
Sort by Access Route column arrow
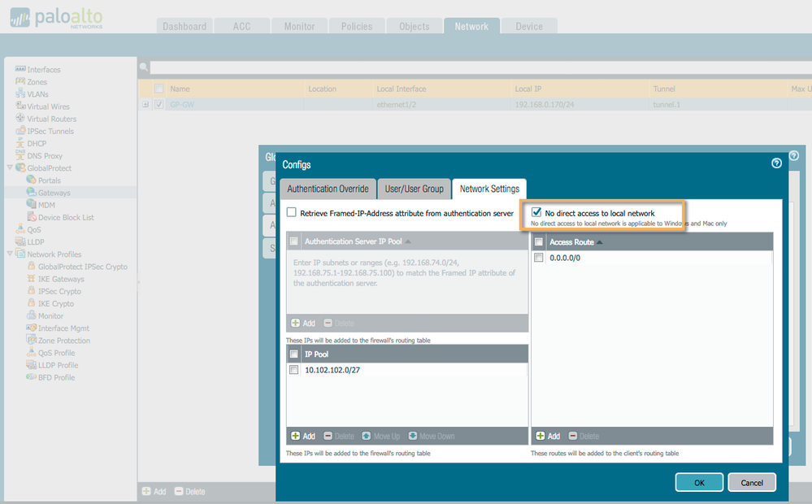coord(600,242)
